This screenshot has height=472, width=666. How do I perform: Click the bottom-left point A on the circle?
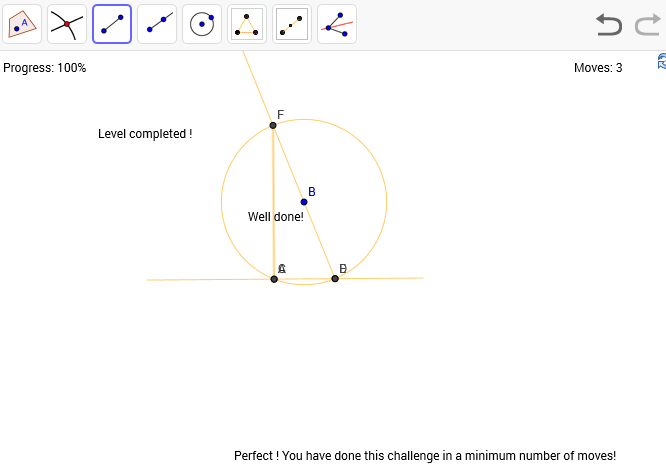pyautogui.click(x=274, y=278)
